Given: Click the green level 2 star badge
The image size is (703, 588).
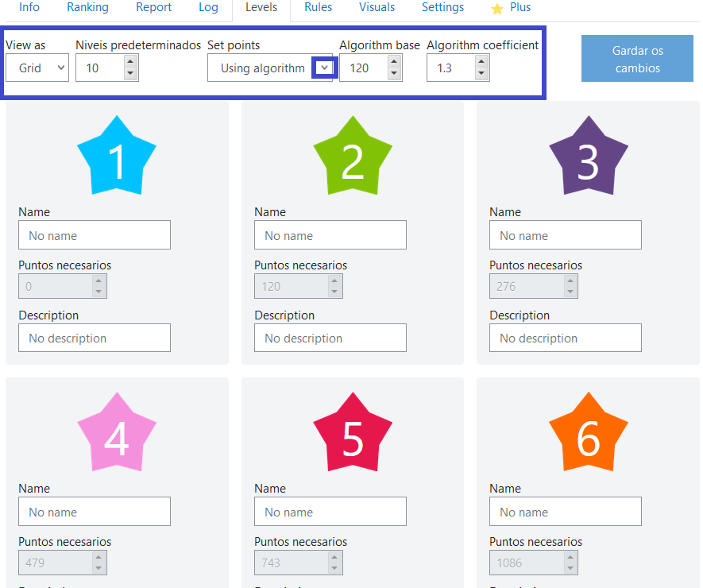Looking at the screenshot, I should (x=352, y=157).
